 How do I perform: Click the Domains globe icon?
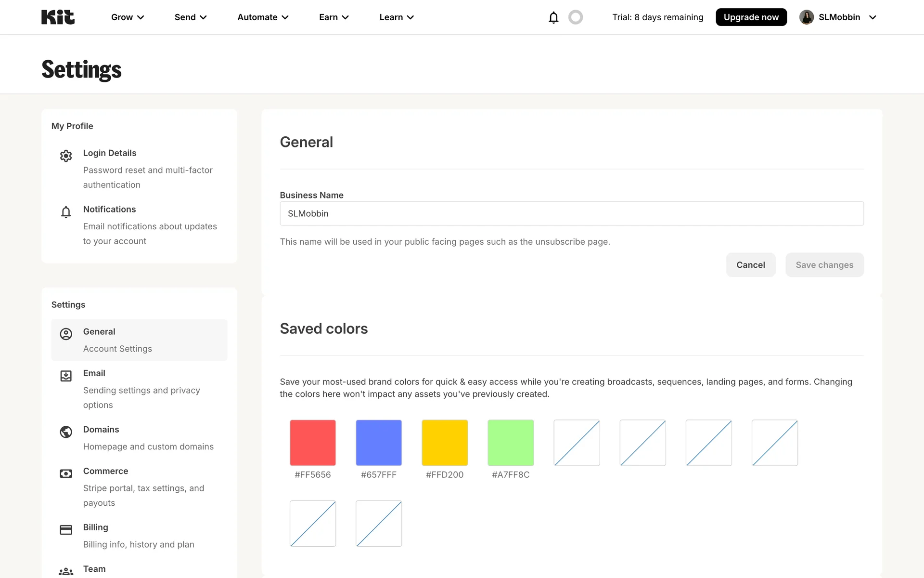tap(66, 432)
